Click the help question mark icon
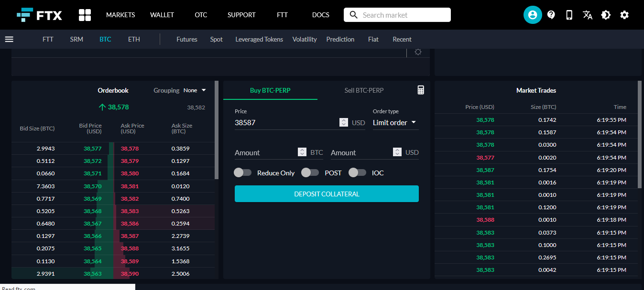This screenshot has width=644, height=290. [551, 15]
